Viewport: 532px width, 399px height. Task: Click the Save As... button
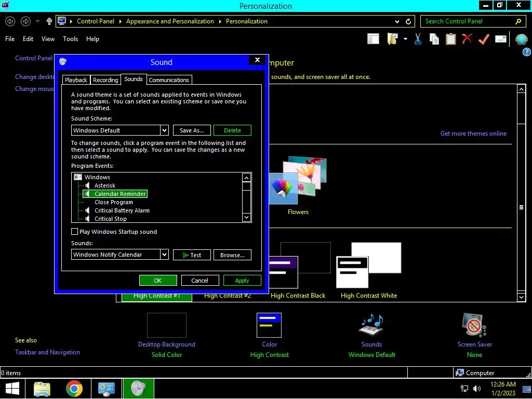pos(192,130)
